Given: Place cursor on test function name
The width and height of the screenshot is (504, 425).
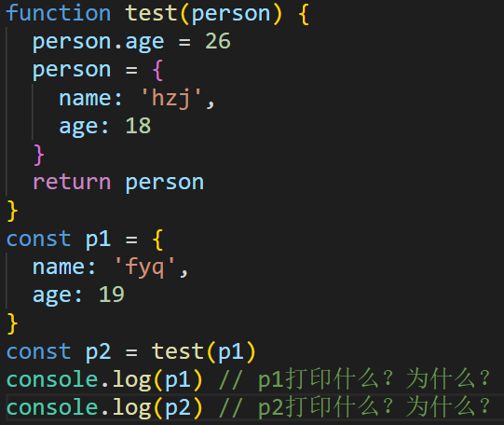Looking at the screenshot, I should tap(152, 13).
